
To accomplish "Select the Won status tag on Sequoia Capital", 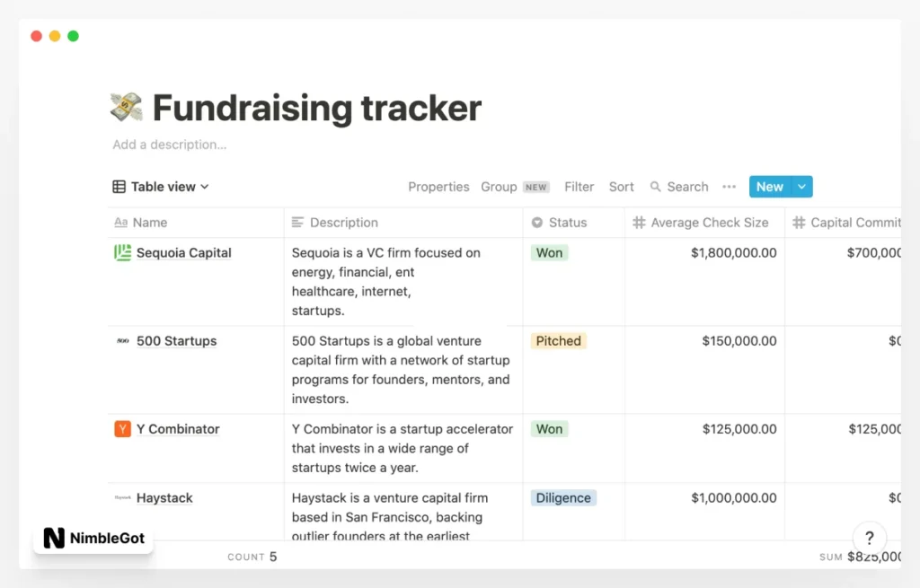I will (x=549, y=252).
